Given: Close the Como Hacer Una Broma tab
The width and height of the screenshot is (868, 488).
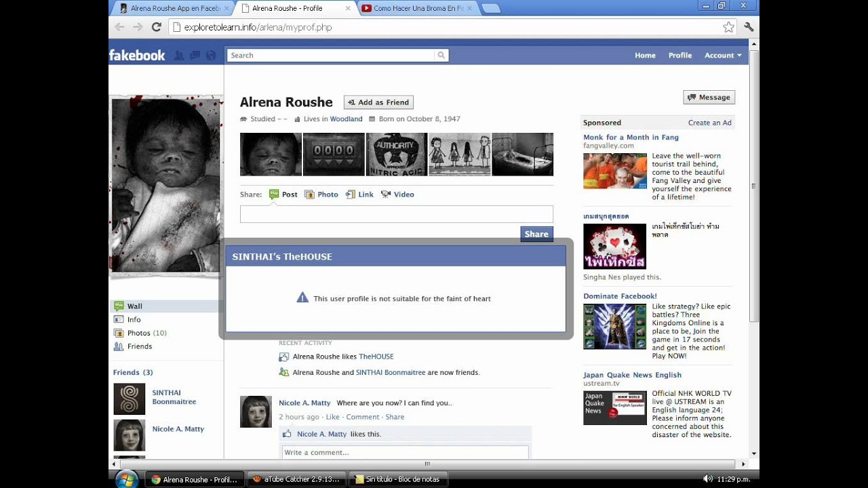Looking at the screenshot, I should (469, 9).
